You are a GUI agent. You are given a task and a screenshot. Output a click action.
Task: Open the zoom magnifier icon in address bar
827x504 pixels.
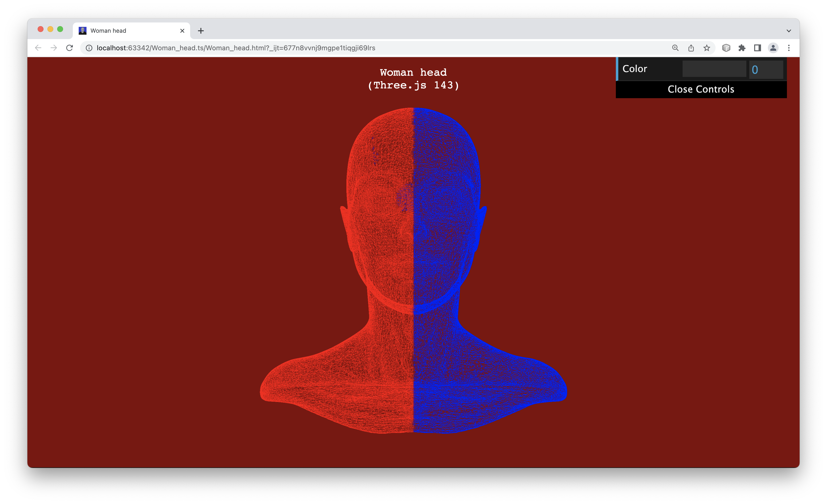pos(675,48)
